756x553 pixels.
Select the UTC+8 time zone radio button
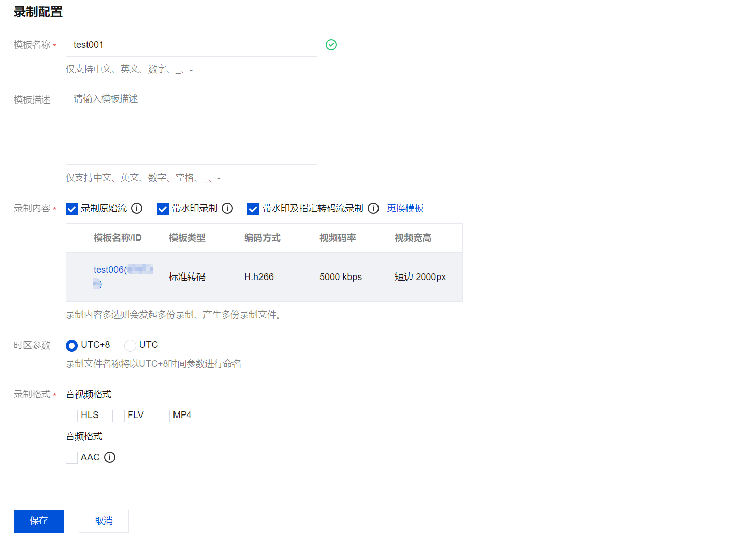(x=72, y=346)
